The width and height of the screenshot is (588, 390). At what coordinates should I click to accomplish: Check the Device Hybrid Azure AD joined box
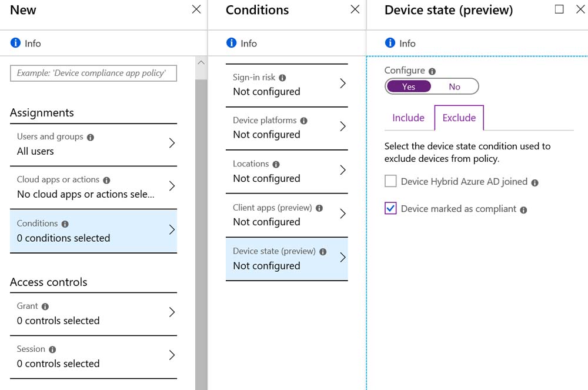[x=390, y=181]
